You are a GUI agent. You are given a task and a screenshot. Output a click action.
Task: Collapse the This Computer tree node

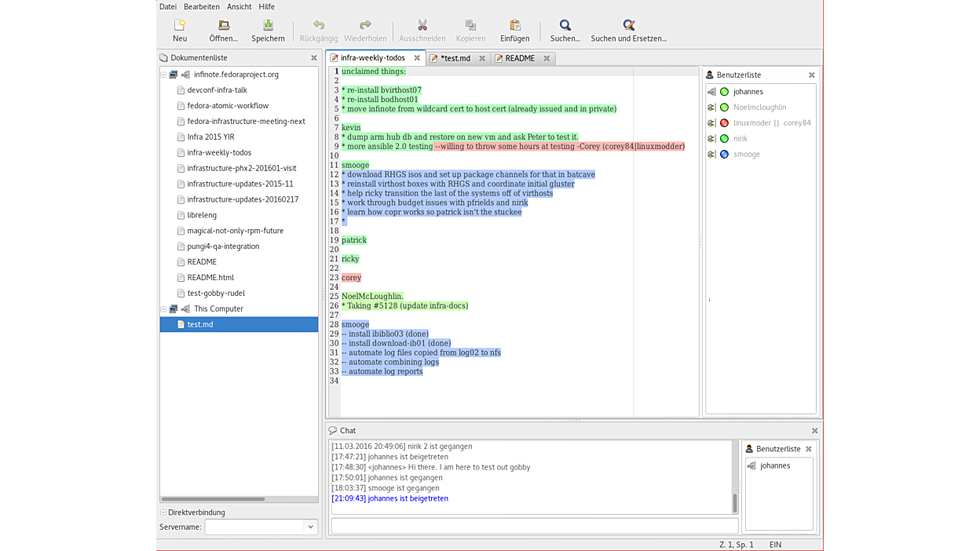point(163,309)
